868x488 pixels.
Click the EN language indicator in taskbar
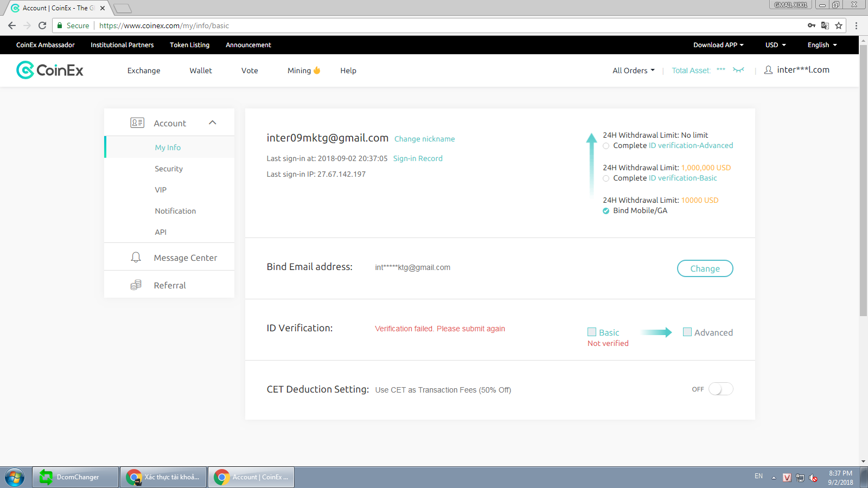(x=758, y=476)
